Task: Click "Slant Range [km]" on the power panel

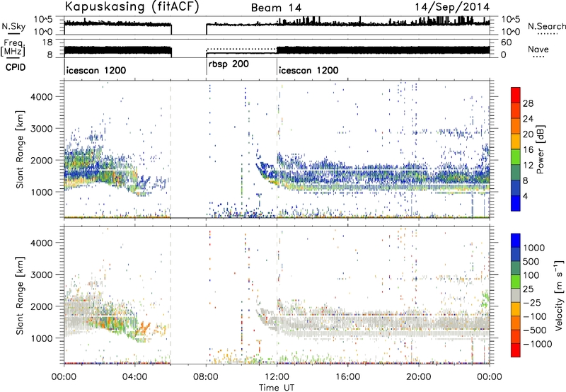Action: coord(20,149)
